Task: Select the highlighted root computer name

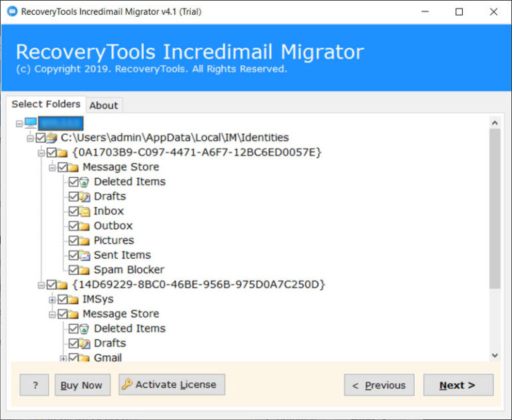Action: (61, 123)
